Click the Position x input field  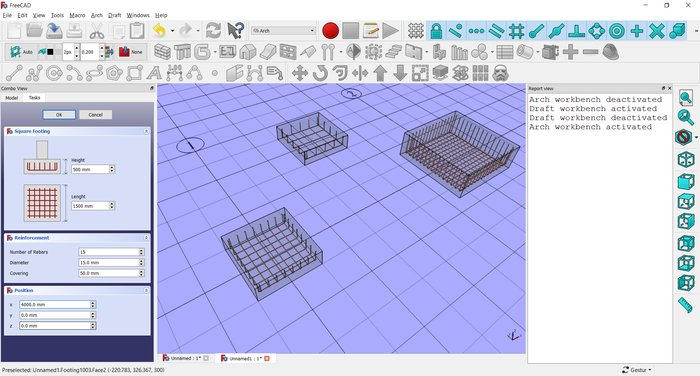(58, 305)
